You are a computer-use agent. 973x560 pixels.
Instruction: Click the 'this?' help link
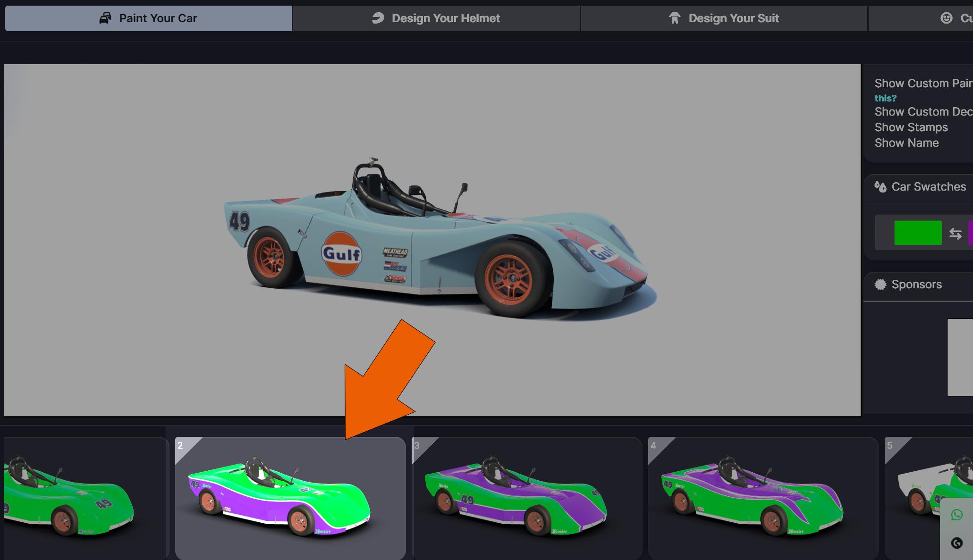point(885,98)
